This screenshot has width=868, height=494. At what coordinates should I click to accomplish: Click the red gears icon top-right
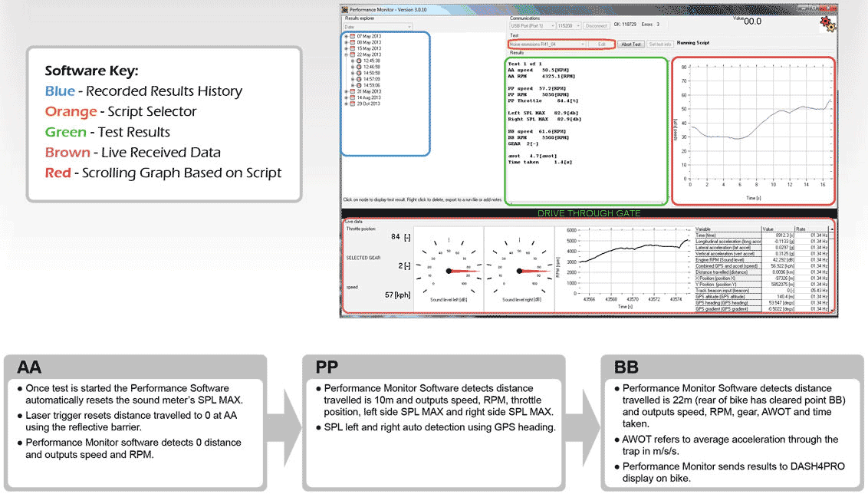click(827, 23)
